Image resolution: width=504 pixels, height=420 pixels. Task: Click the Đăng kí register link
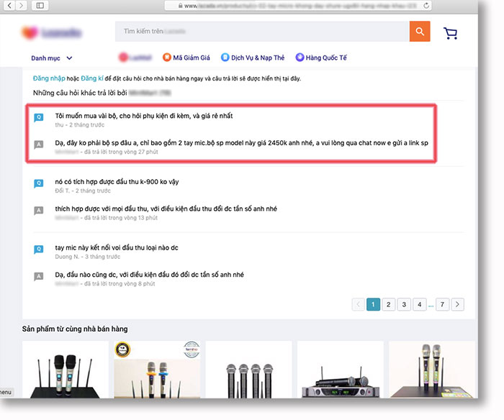point(90,78)
